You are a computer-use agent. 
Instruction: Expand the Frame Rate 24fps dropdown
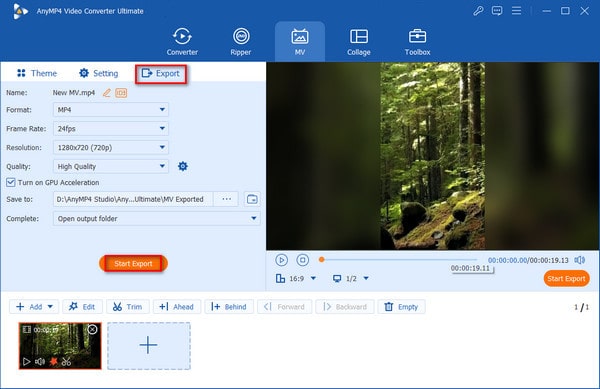pos(111,129)
